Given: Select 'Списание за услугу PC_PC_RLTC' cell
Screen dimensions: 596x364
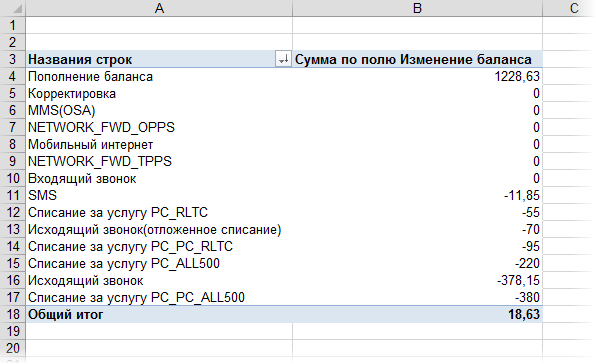Looking at the screenshot, I should click(159, 246).
